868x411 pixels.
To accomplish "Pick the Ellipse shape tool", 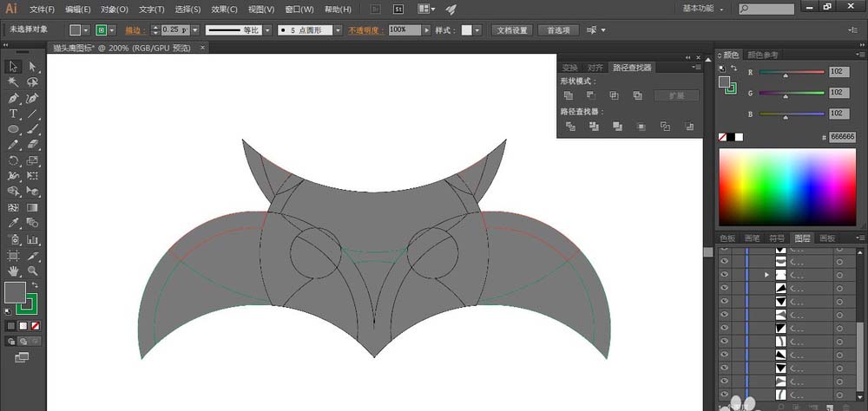I will pyautogui.click(x=13, y=129).
